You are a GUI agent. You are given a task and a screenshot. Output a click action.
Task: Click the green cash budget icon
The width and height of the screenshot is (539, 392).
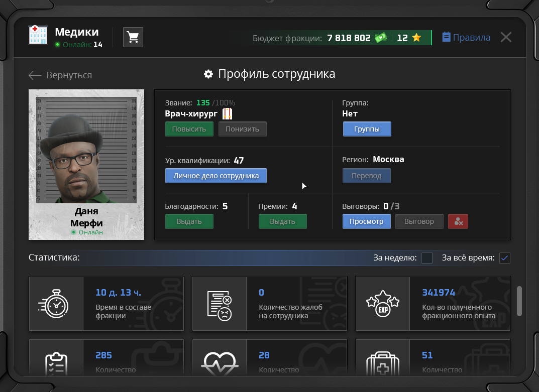pyautogui.click(x=380, y=38)
